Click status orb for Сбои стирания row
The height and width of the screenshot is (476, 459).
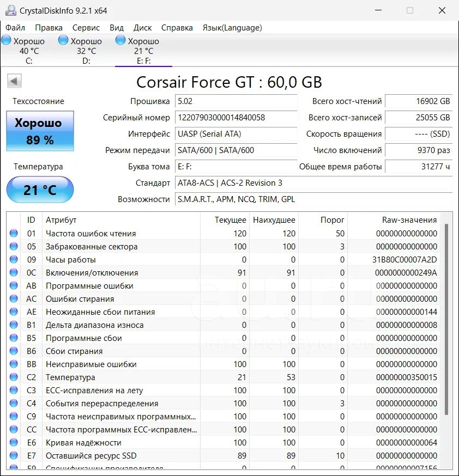pos(14,351)
